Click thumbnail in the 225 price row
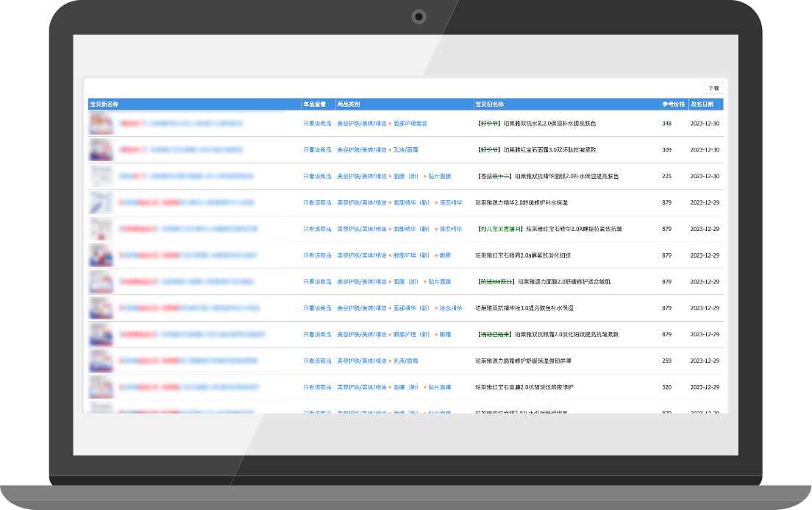 (x=101, y=177)
